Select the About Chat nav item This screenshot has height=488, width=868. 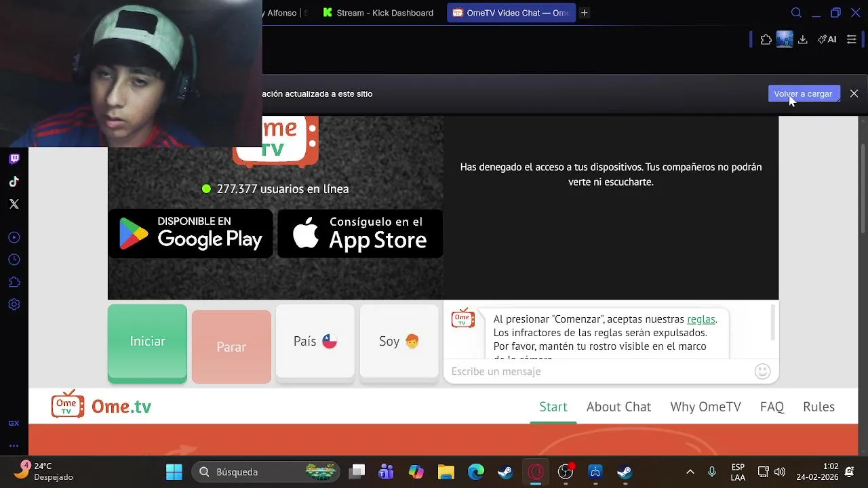point(618,407)
